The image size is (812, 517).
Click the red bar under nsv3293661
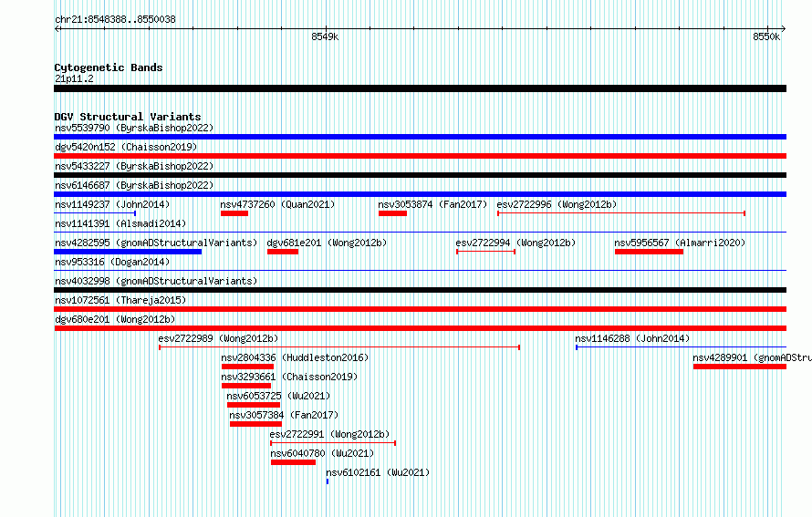pyautogui.click(x=246, y=386)
